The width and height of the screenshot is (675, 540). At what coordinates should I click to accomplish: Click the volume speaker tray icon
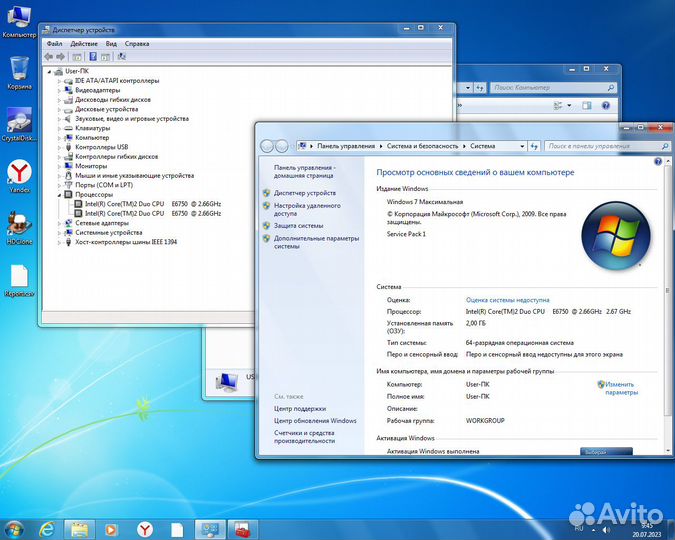pyautogui.click(x=606, y=530)
